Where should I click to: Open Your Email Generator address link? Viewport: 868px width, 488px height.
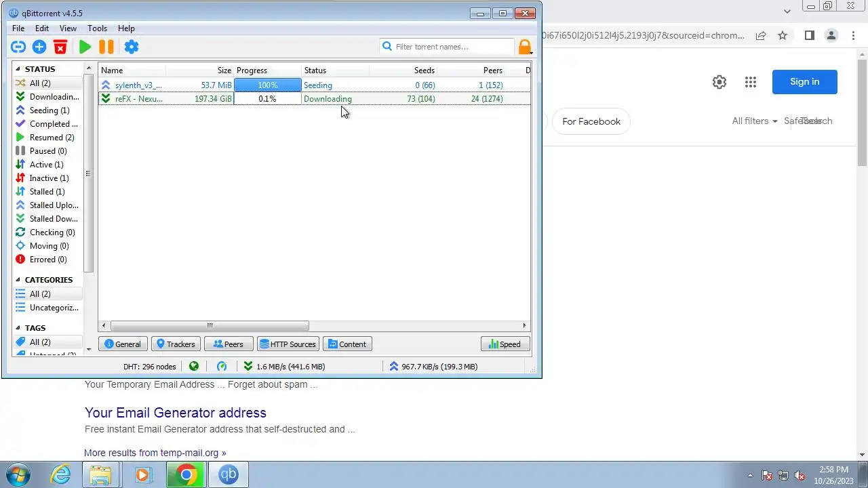pyautogui.click(x=176, y=413)
